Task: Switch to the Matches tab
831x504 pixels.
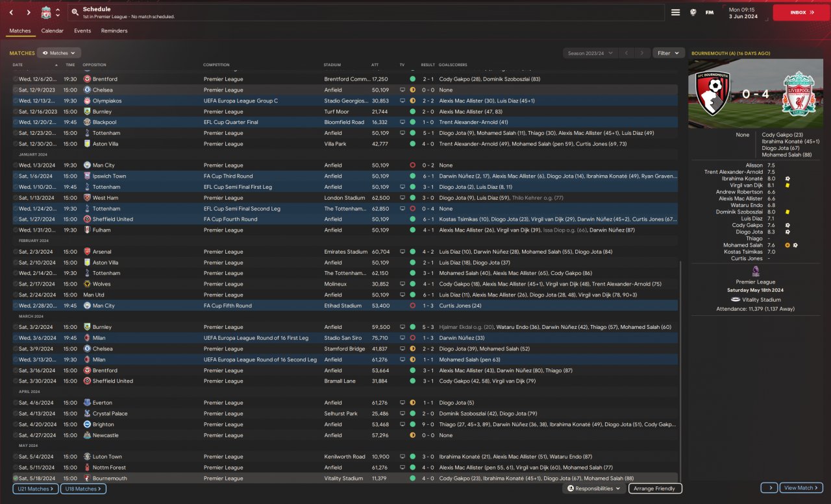Action: click(20, 30)
